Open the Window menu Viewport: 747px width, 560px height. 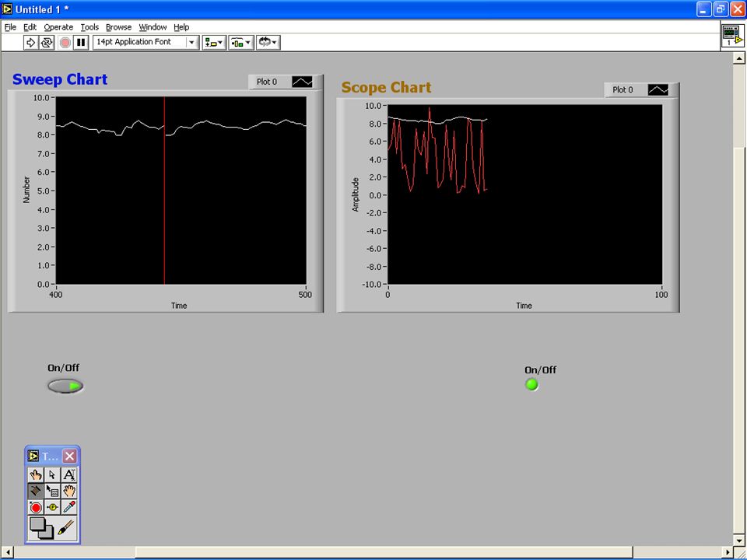pos(153,27)
